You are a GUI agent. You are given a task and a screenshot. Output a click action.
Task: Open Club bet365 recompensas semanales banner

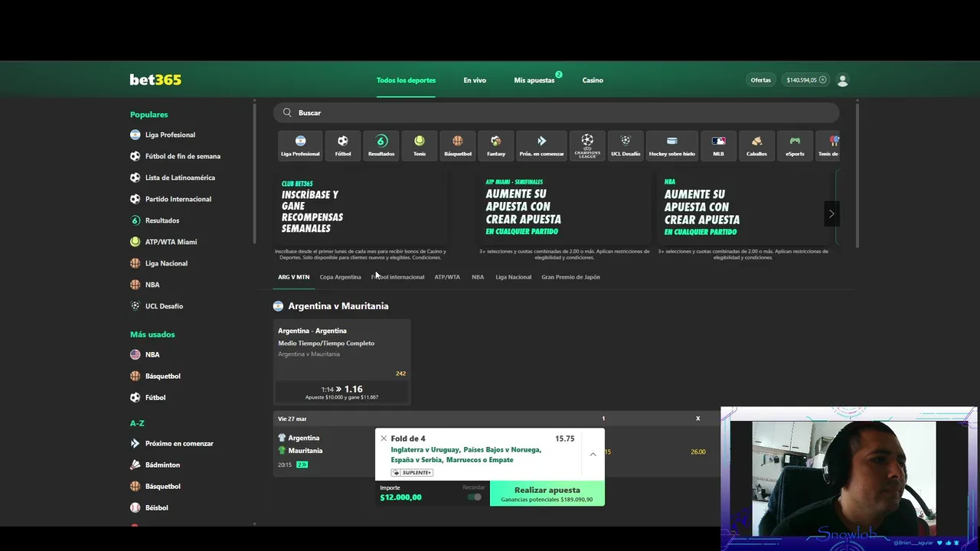[361, 207]
